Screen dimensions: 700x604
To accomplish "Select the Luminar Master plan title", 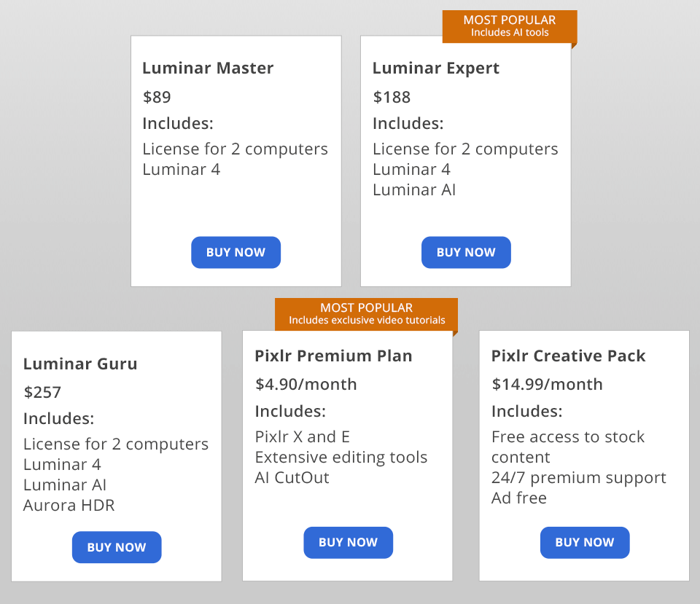I will click(208, 68).
